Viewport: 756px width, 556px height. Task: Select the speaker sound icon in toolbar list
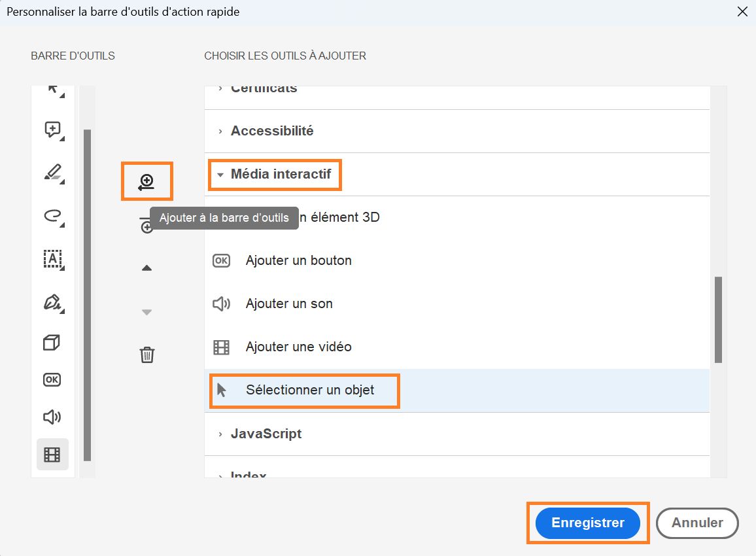[x=52, y=417]
